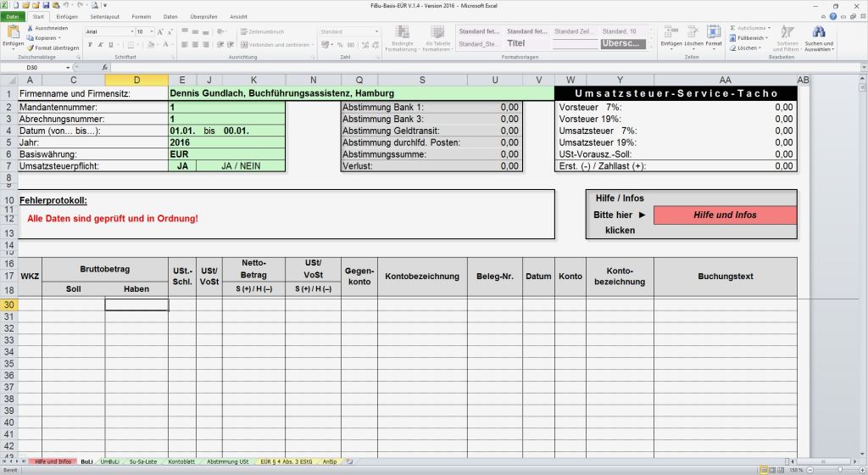Open the Kontoblatt sheet tab
Image resolution: width=868 pixels, height=475 pixels.
(181, 461)
